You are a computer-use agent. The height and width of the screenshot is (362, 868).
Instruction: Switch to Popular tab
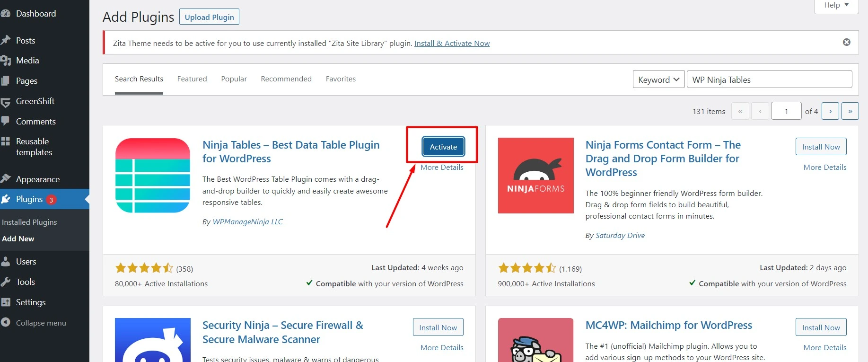tap(234, 79)
